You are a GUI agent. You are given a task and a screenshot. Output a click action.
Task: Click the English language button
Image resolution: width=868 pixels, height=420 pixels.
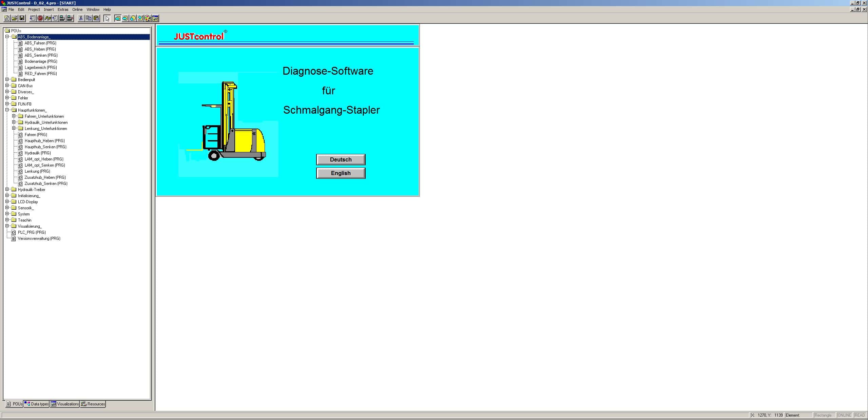point(341,173)
